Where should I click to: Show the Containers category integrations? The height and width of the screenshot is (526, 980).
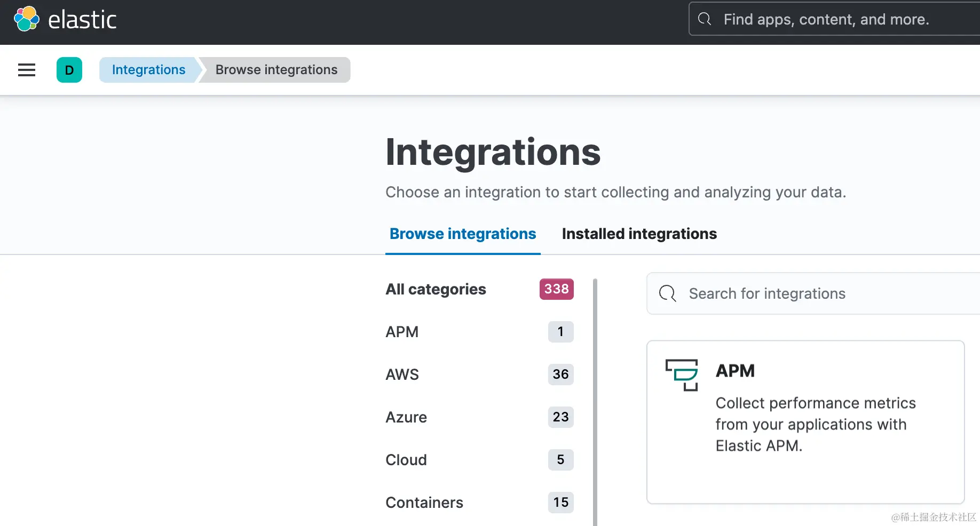(x=424, y=503)
